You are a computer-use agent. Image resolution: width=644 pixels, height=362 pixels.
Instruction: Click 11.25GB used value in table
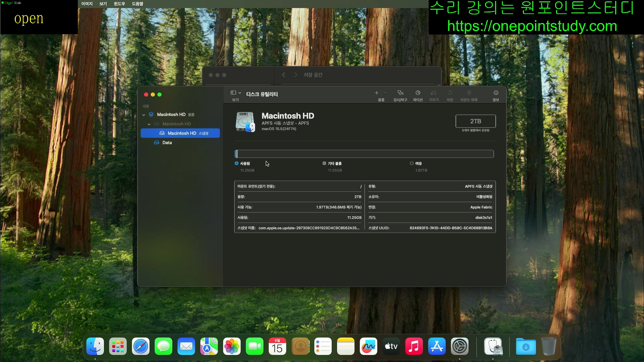pyautogui.click(x=354, y=218)
